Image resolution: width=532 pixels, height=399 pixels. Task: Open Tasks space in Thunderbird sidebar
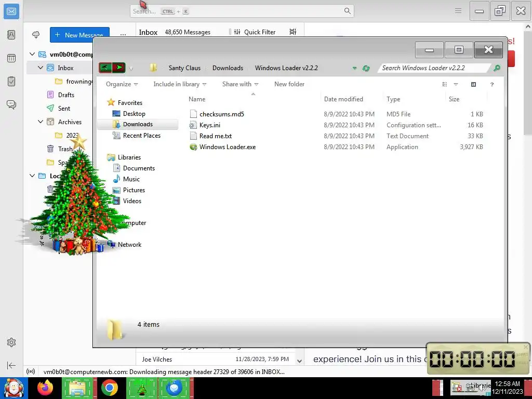(x=11, y=82)
